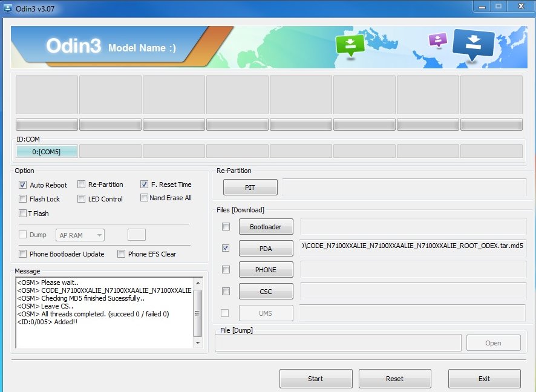
Task: Uncheck F. Reset Time
Action: tap(145, 185)
